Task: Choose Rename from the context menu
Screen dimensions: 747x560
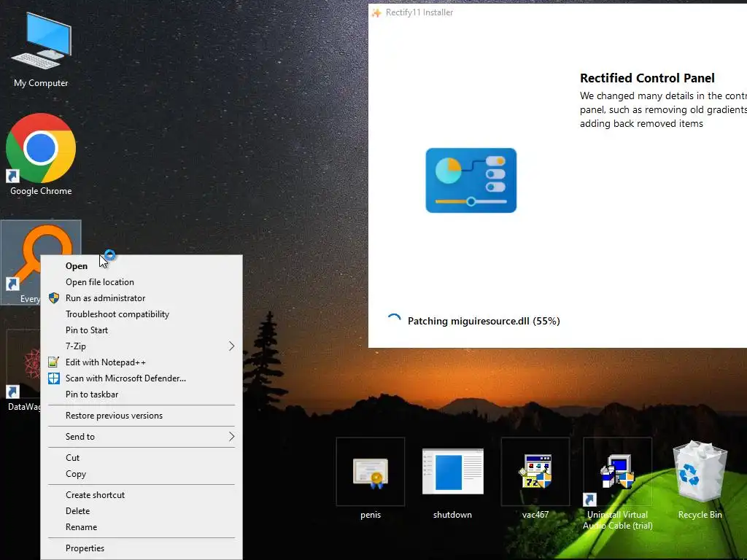Action: [x=142, y=527]
